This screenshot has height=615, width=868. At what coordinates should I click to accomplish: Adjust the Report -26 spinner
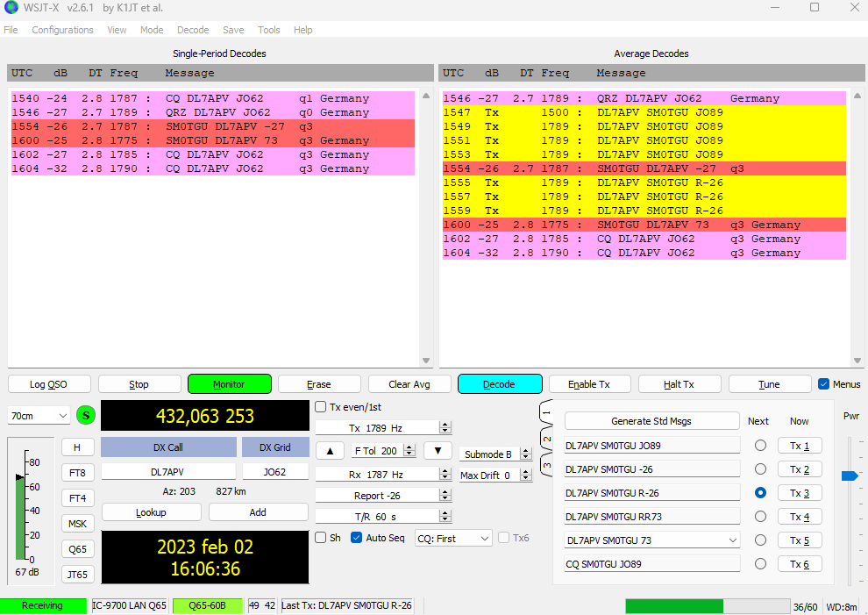tap(445, 496)
